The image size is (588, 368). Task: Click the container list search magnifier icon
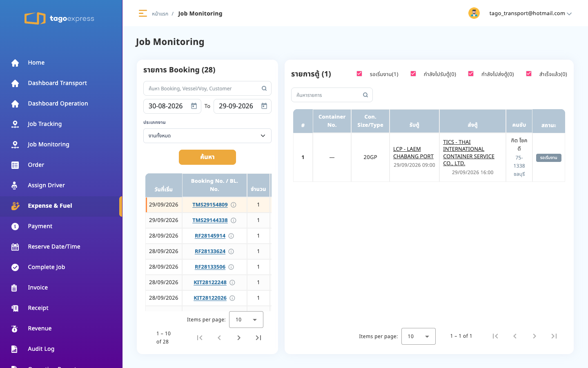click(x=365, y=95)
